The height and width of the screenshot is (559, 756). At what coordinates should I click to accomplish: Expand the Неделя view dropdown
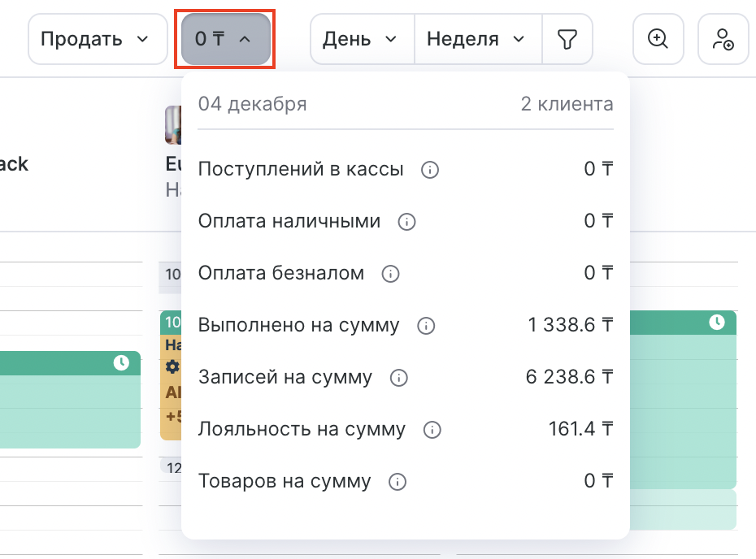[x=477, y=38]
